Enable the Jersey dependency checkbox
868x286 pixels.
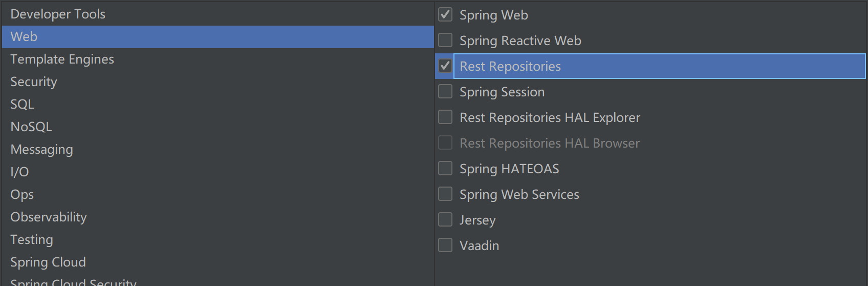[445, 220]
